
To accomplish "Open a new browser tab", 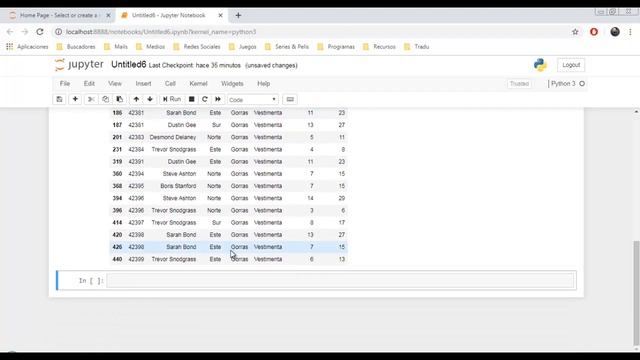I will tap(238, 16).
